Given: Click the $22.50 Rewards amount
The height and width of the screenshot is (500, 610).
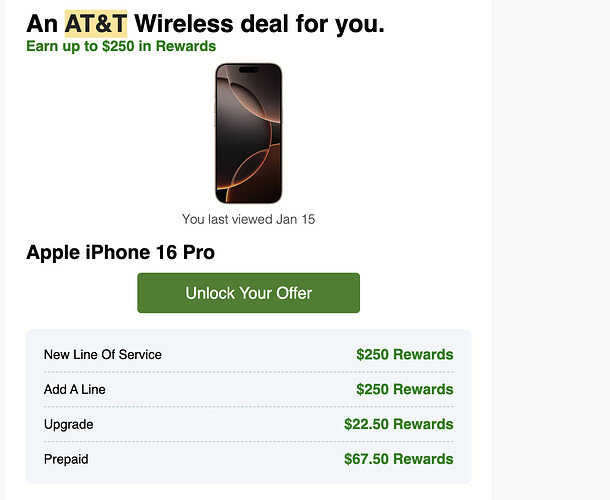Looking at the screenshot, I should click(399, 424).
